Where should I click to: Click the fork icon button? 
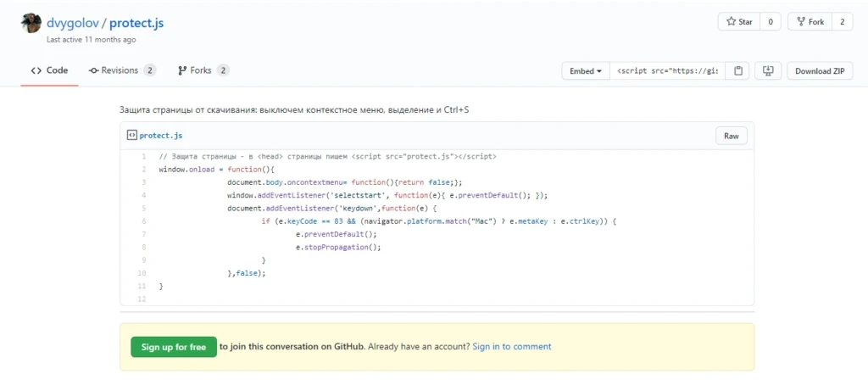click(800, 22)
